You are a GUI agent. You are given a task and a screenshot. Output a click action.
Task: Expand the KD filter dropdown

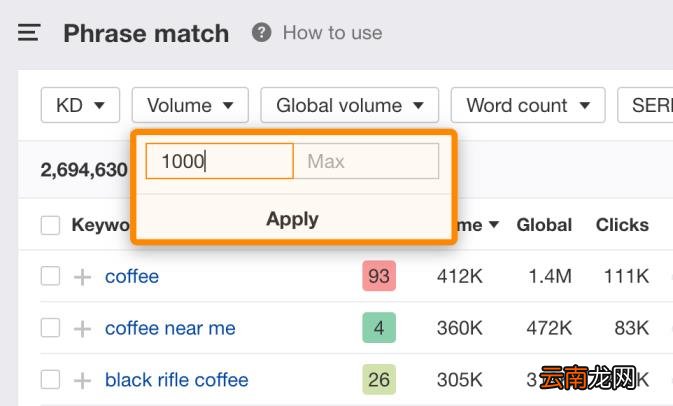pyautogui.click(x=80, y=105)
